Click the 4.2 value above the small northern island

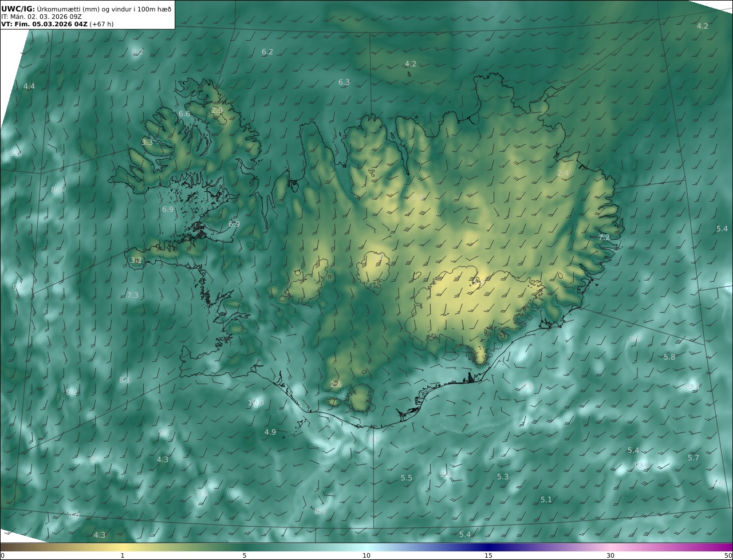[411, 64]
